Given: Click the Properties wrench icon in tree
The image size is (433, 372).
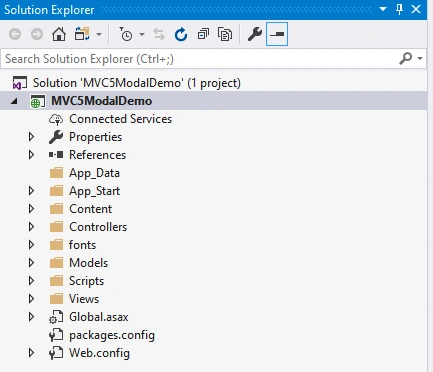Looking at the screenshot, I should (x=56, y=137).
